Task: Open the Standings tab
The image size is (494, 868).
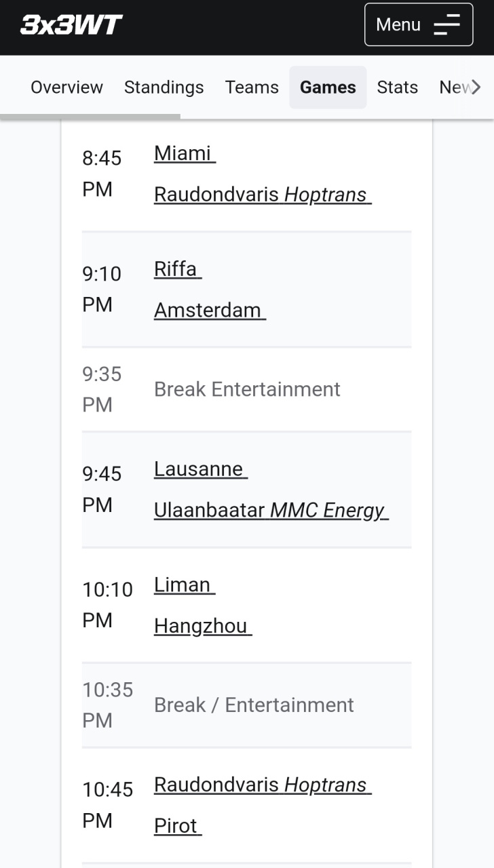Action: pos(164,87)
